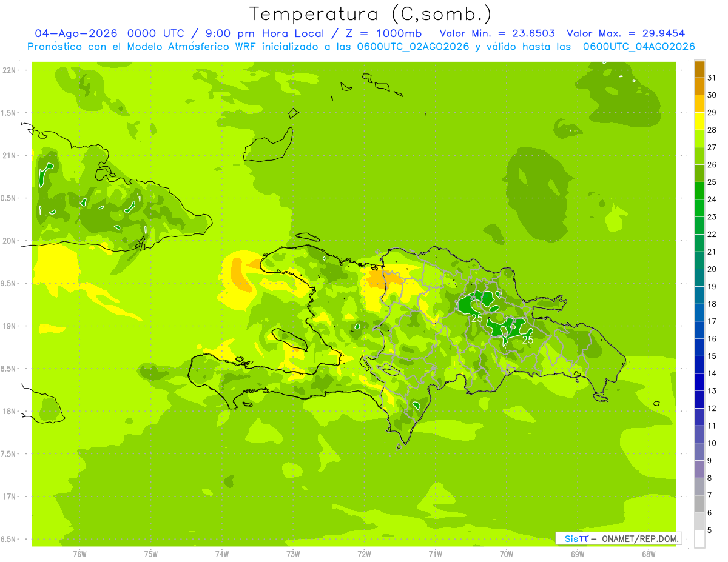Viewport: 728px width, 562px height.
Task: Click the '72W' longitude axis label
Action: [364, 554]
